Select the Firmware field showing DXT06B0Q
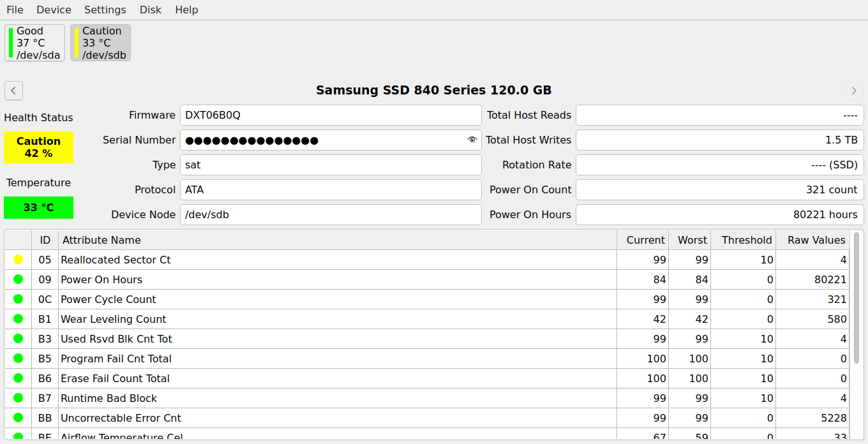 click(x=331, y=115)
